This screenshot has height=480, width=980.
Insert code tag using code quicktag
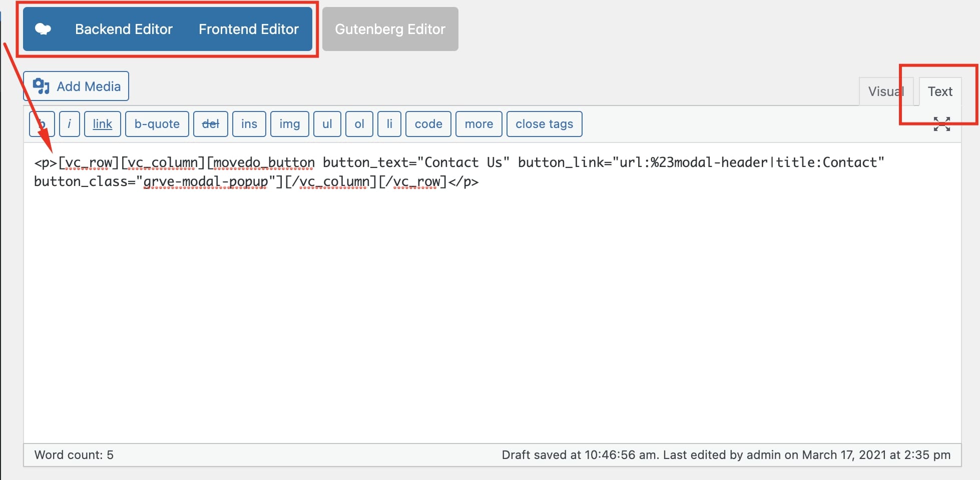(x=428, y=123)
